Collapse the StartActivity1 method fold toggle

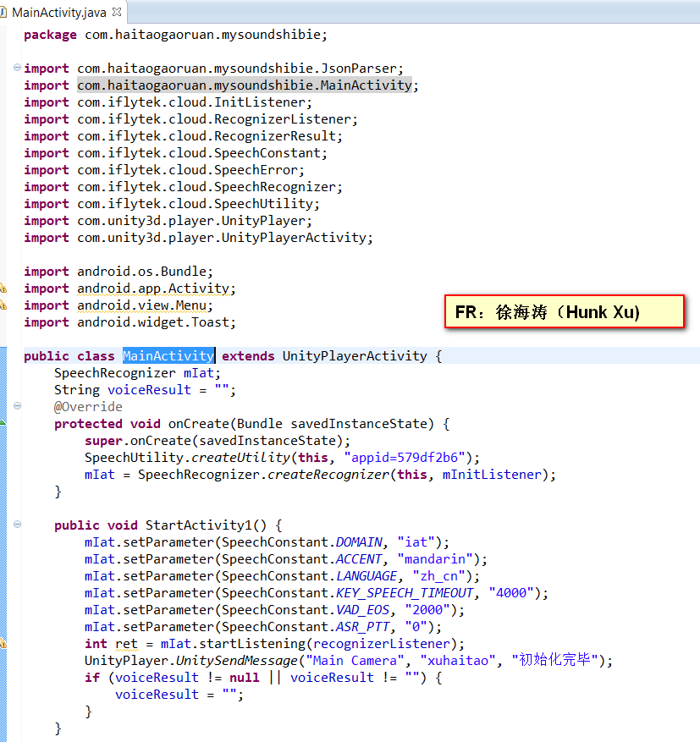click(x=17, y=525)
